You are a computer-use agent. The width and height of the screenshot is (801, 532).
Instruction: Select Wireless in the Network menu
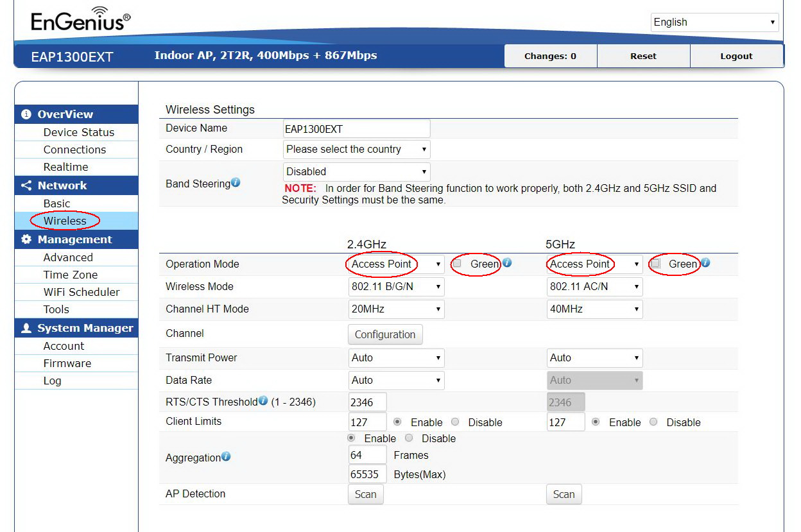65,221
